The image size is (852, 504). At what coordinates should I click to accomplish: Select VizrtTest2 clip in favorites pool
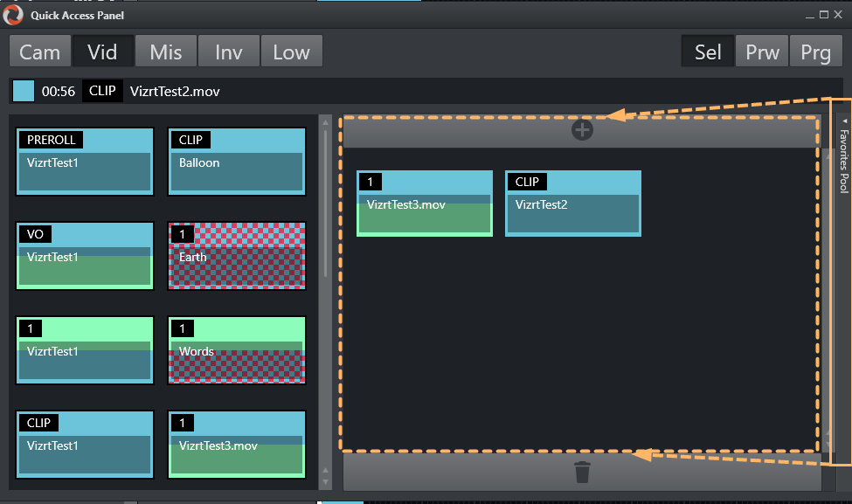572,204
